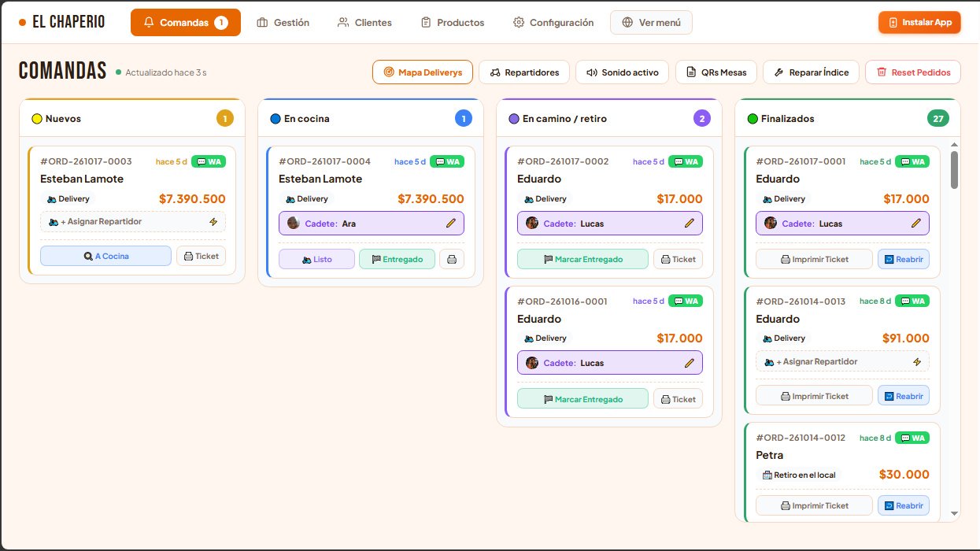This screenshot has width=980, height=551.
Task: Click the El Chaperio logo
Action: point(61,22)
